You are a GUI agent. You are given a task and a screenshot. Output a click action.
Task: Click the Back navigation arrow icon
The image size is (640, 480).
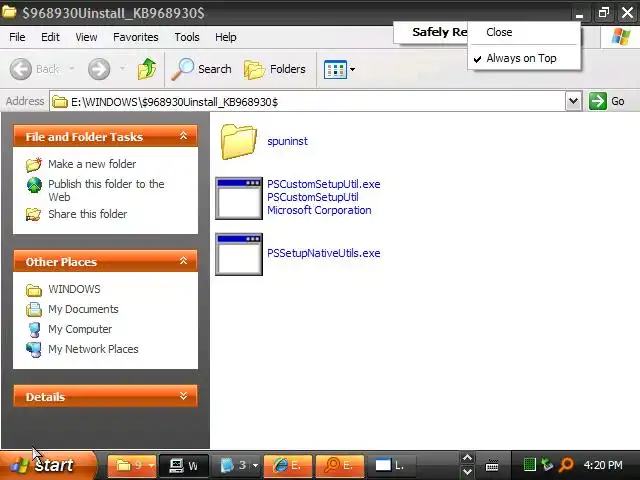[20, 69]
